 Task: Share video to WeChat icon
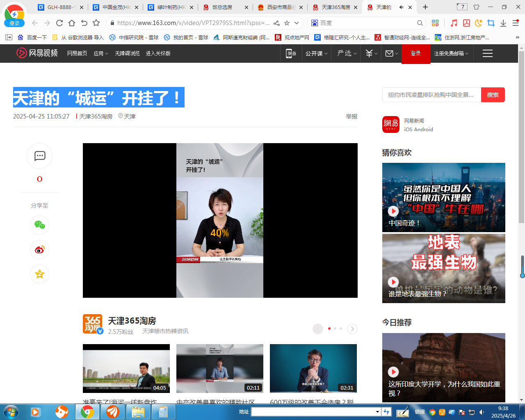coord(40,225)
